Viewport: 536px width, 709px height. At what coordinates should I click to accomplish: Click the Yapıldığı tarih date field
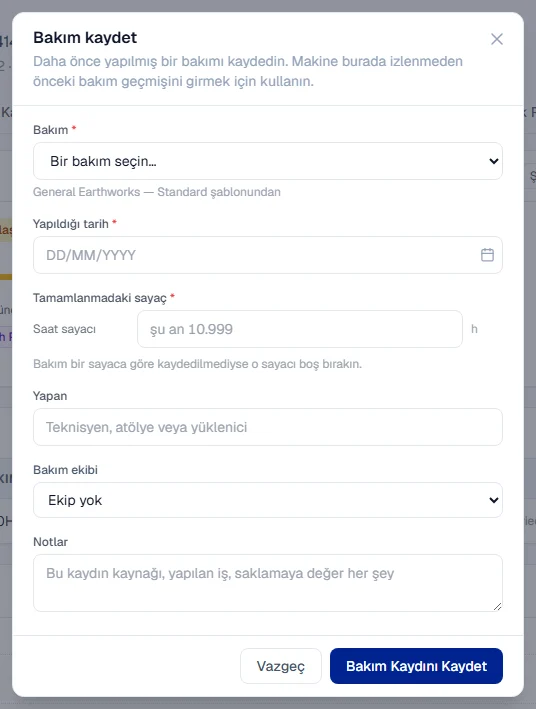click(268, 255)
